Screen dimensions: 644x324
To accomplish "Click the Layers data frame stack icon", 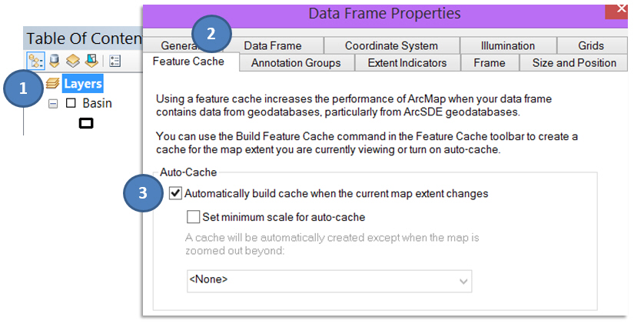I will point(53,83).
